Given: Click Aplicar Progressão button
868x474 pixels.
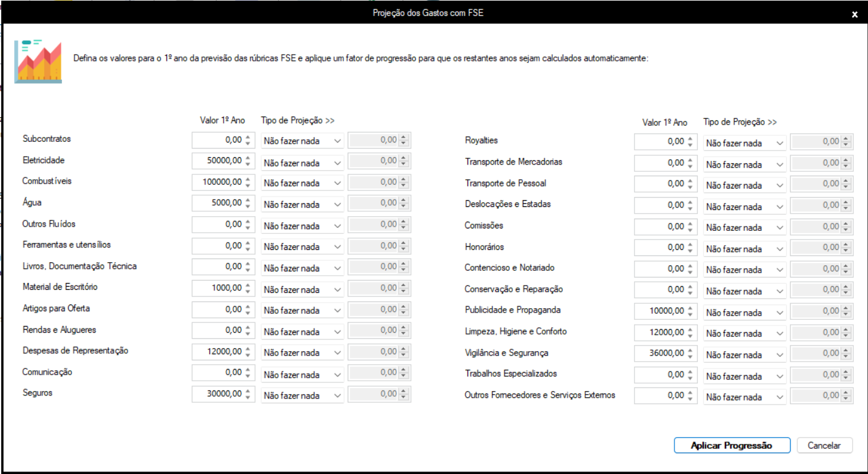Looking at the screenshot, I should (732, 446).
